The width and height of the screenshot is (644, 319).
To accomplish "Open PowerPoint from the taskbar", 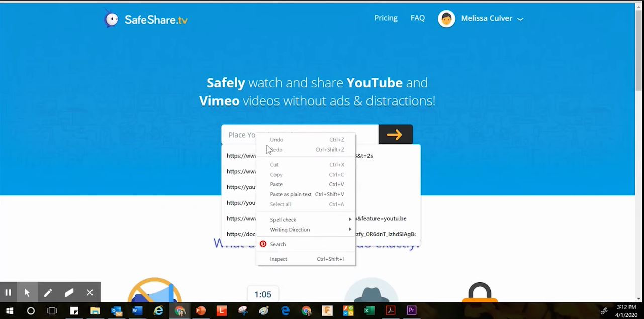I will pyautogui.click(x=201, y=311).
